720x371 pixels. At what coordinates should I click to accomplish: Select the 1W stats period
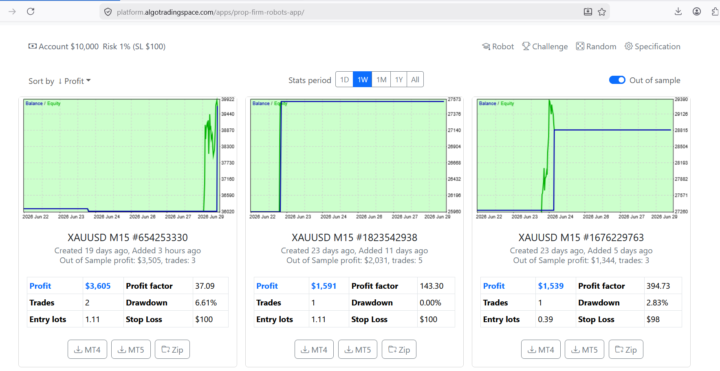pos(363,79)
